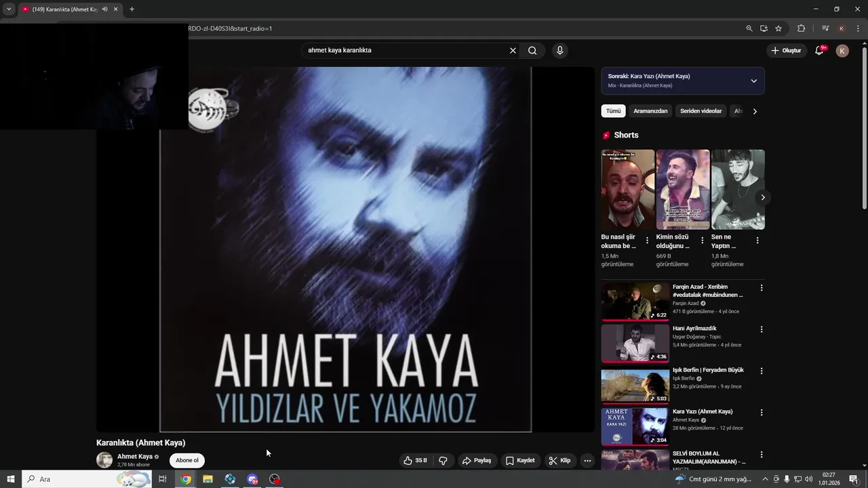Dislike the Karanlıkta video
This screenshot has width=868, height=488.
[443, 460]
